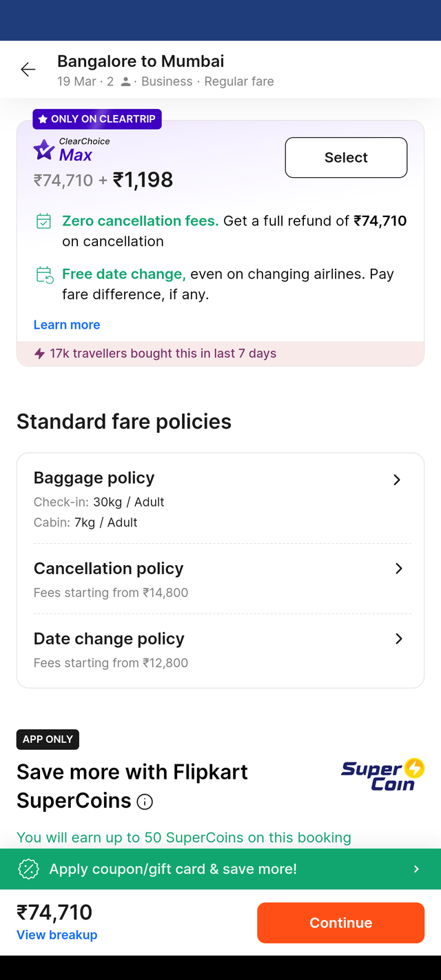Image resolution: width=441 pixels, height=980 pixels.
Task: Tap the passengers person icon in header
Action: pos(125,82)
